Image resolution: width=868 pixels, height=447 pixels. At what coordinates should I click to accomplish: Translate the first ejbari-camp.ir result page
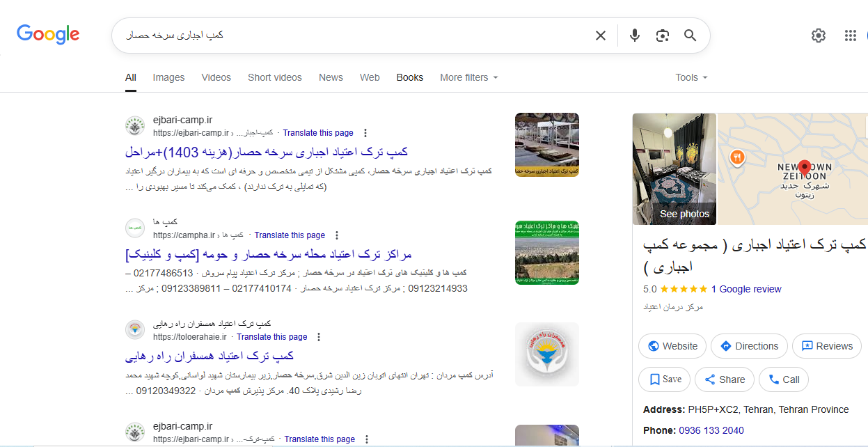pos(318,133)
